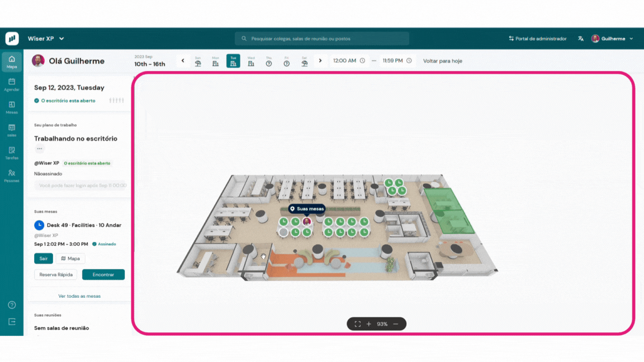Viewport: 644px width, 362px height.
Task: Open the 11:59 PM end time picker
Action: [397, 61]
